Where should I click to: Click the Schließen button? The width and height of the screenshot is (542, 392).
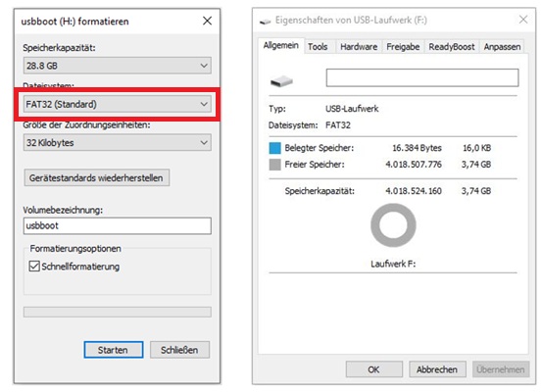(179, 350)
